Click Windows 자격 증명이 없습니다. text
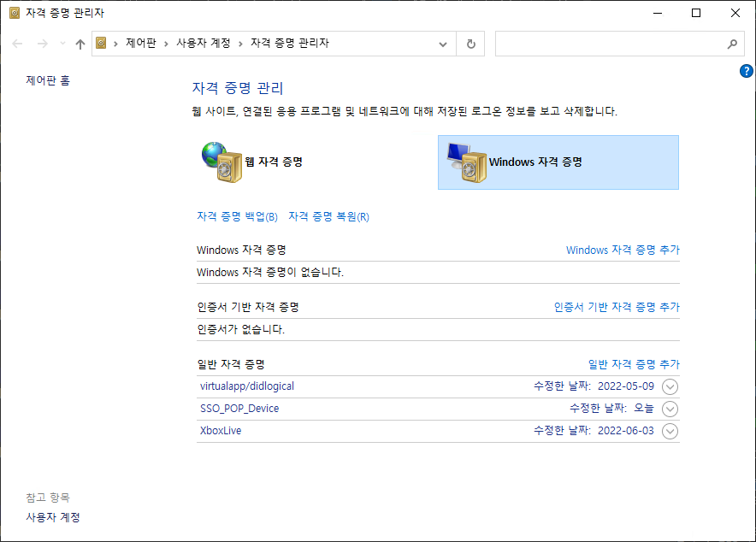756x542 pixels. [x=270, y=272]
